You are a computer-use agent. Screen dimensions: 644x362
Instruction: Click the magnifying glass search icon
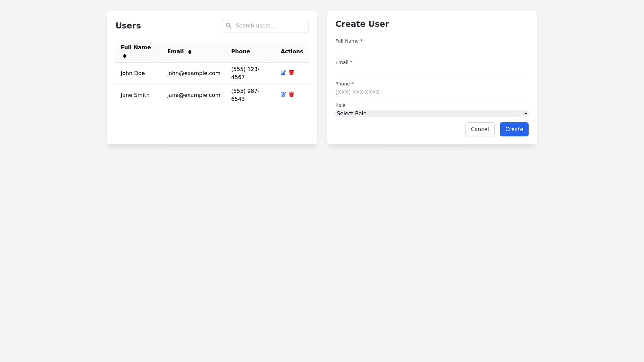pos(229,26)
